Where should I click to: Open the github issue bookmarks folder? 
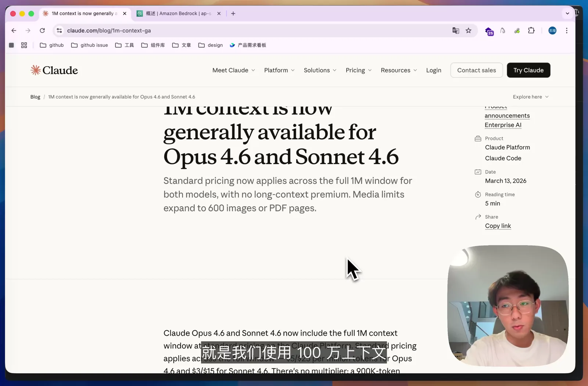(x=90, y=45)
